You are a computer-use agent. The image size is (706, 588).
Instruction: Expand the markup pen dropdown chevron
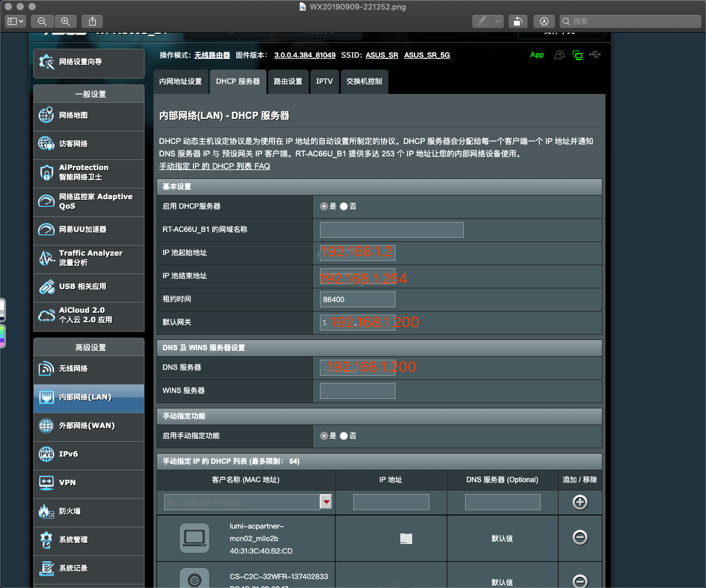click(x=498, y=21)
